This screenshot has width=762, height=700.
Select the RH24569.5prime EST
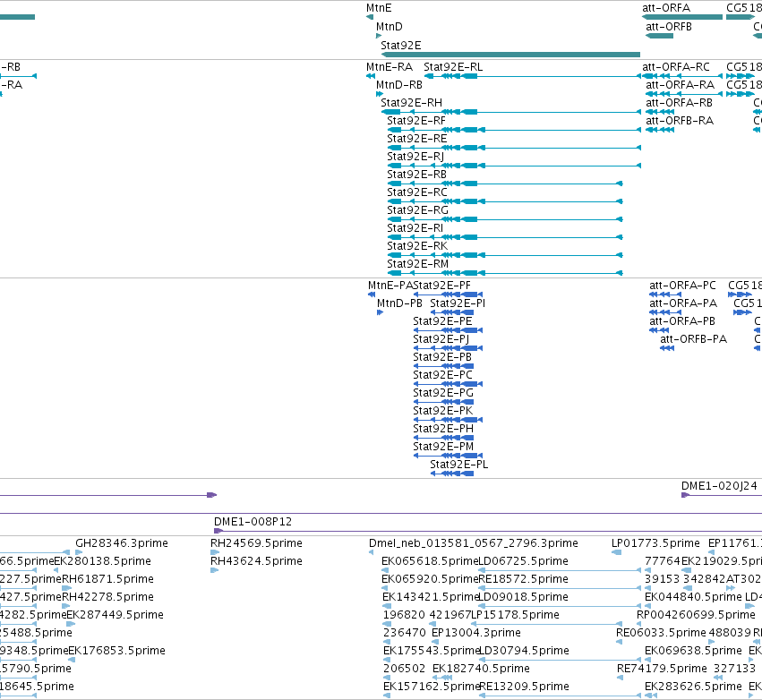tap(215, 552)
